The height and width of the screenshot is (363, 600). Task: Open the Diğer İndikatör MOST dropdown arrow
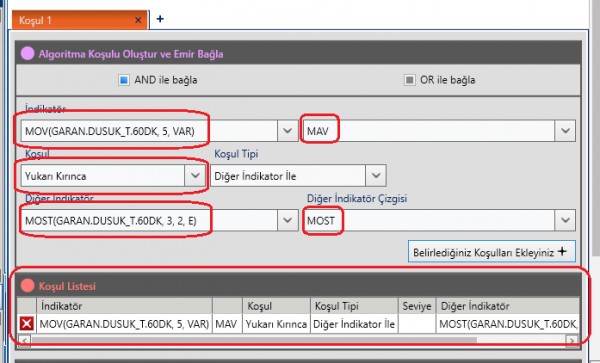tap(288, 220)
